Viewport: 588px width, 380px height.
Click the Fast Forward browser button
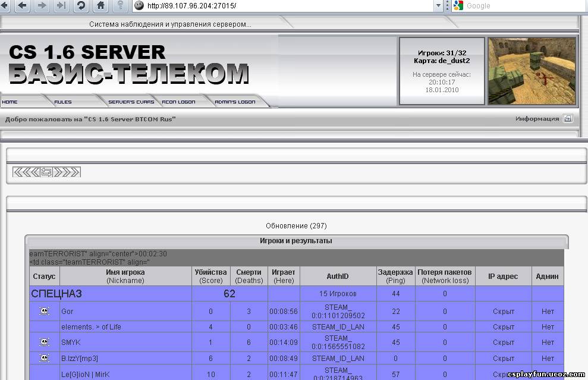coord(61,5)
